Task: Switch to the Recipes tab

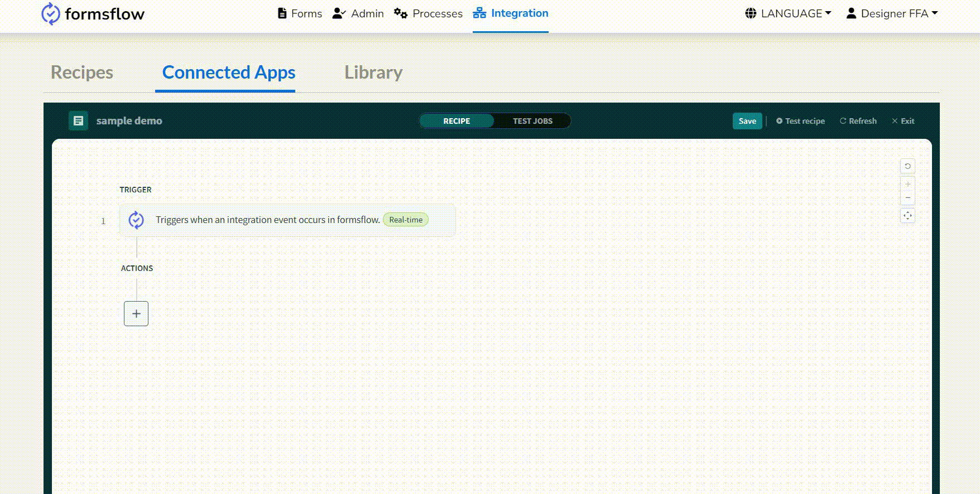Action: pos(82,72)
